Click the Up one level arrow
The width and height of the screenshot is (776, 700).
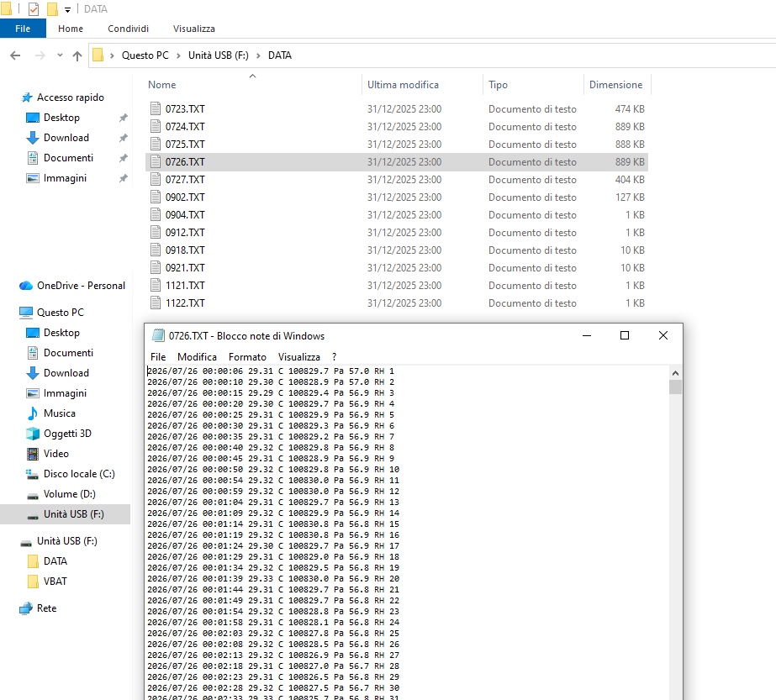[x=77, y=55]
